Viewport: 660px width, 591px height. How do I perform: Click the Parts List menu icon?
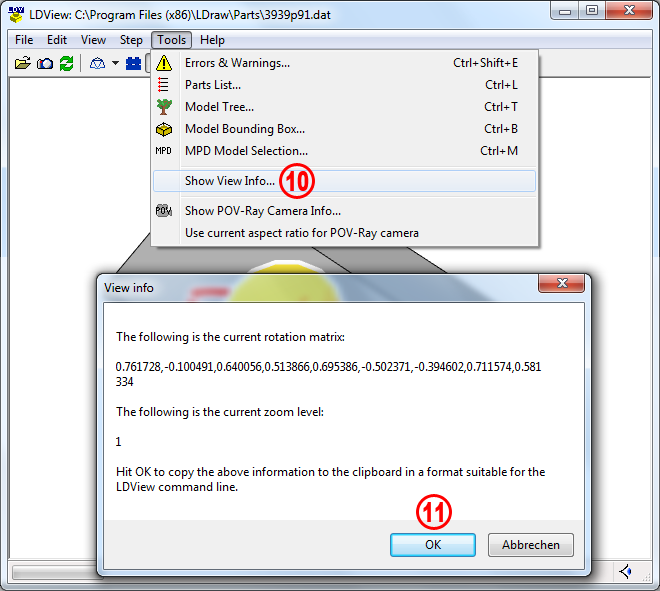click(x=163, y=85)
